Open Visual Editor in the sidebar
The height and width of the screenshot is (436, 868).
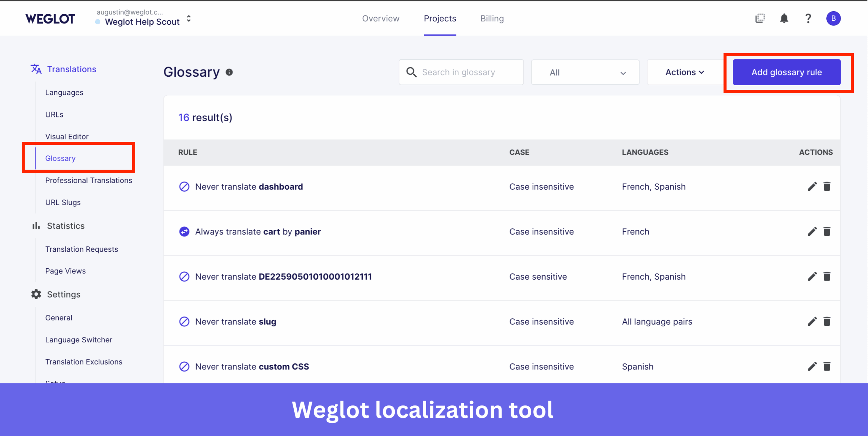click(x=67, y=136)
